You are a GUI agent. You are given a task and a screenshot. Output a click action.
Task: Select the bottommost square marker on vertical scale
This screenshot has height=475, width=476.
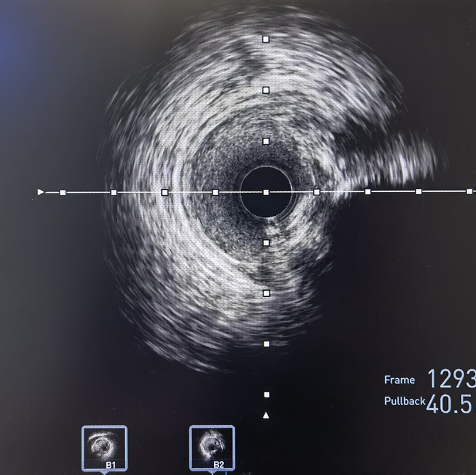click(266, 395)
